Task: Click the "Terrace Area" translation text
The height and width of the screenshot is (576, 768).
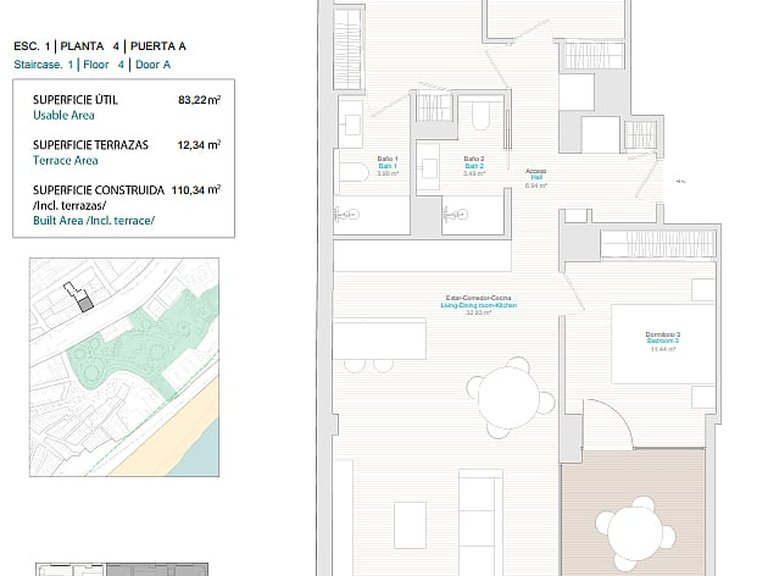Action: (x=66, y=161)
